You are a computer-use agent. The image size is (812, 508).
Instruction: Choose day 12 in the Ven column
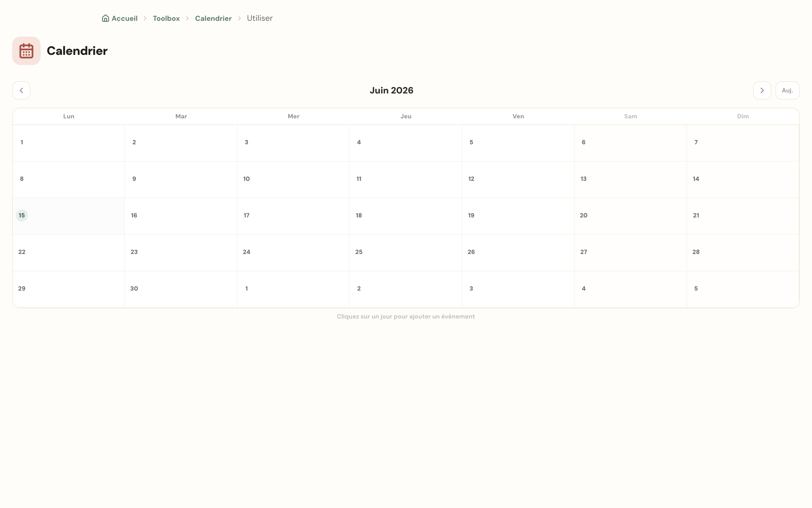pyautogui.click(x=518, y=180)
